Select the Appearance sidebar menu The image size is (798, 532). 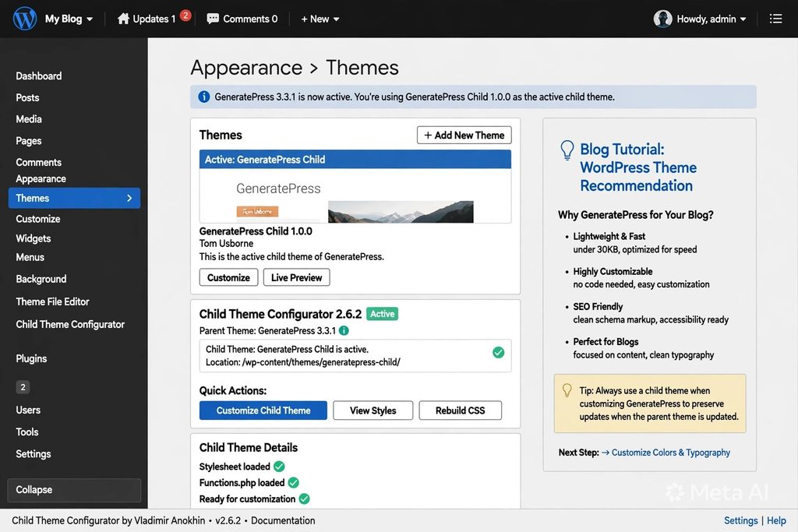[x=41, y=179]
